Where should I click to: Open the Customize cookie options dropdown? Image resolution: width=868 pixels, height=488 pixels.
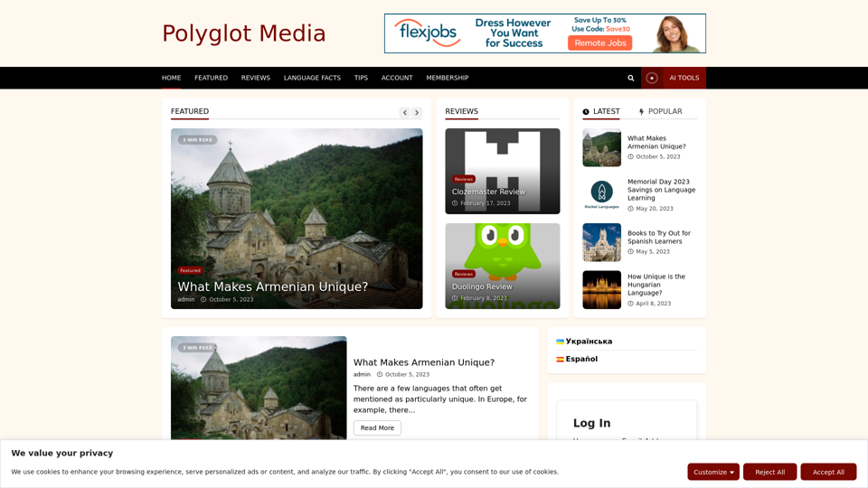coord(712,472)
